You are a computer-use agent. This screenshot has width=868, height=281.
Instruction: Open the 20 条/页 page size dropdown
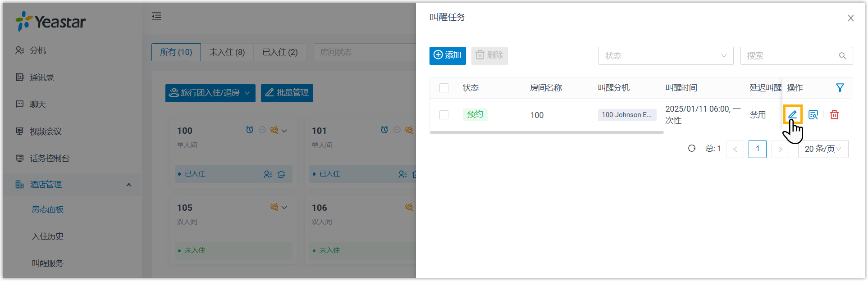point(822,149)
